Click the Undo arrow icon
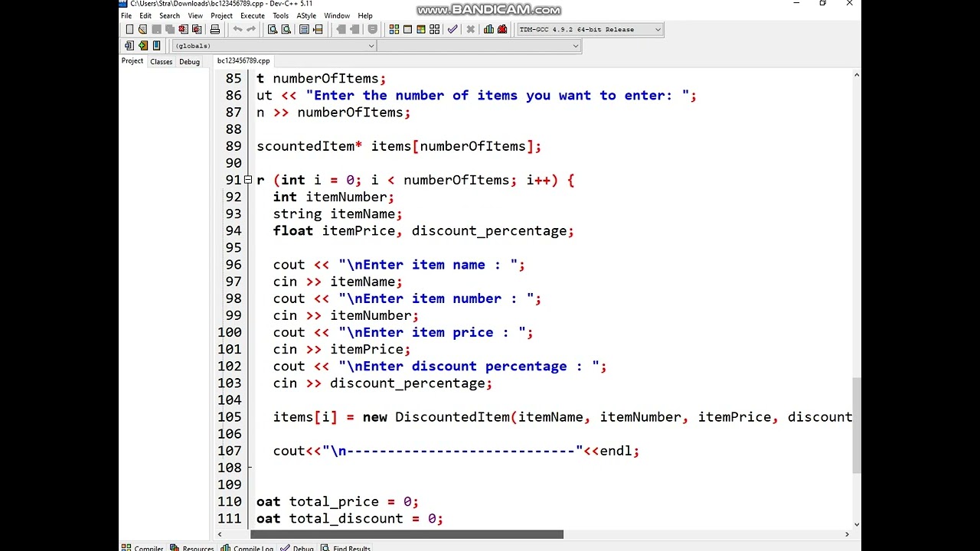Screen dimensions: 980x551 [x=238, y=29]
